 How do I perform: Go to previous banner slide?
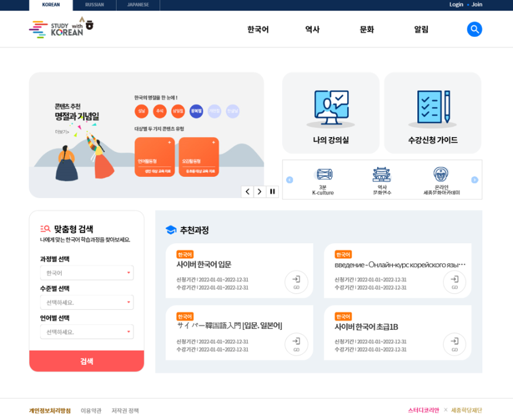pos(247,192)
